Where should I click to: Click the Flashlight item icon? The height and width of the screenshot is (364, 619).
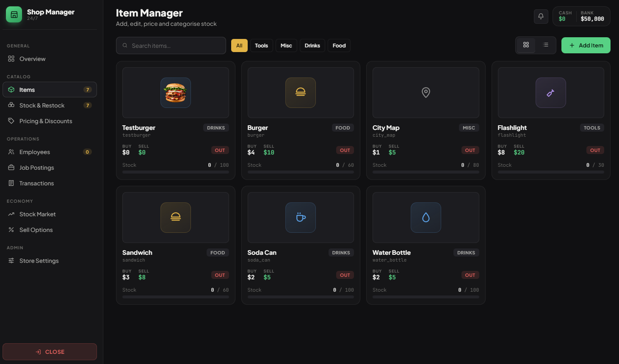(551, 93)
